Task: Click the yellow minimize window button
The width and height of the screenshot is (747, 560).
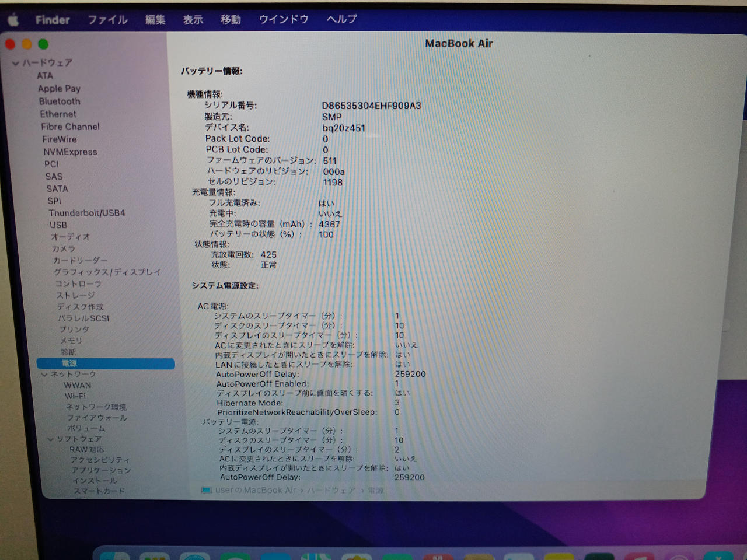Action: (x=27, y=44)
